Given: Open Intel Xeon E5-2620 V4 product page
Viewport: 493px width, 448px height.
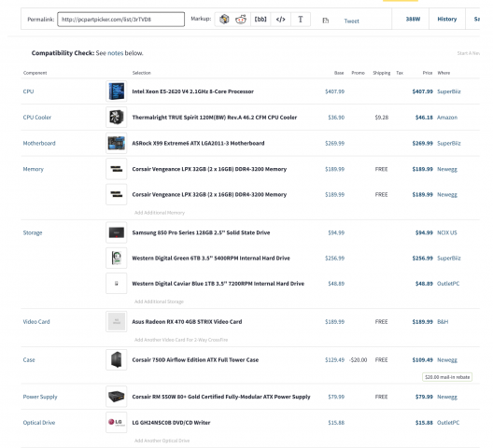Looking at the screenshot, I should pyautogui.click(x=192, y=91).
